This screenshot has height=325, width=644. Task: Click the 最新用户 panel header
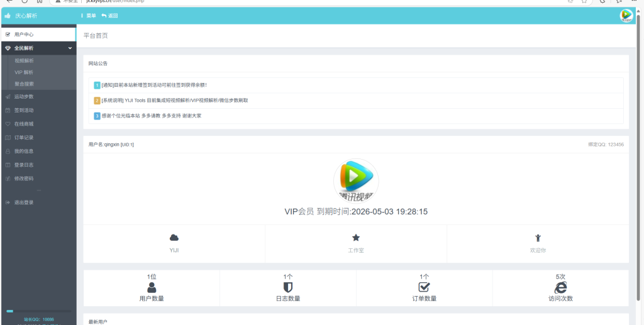[x=356, y=320]
